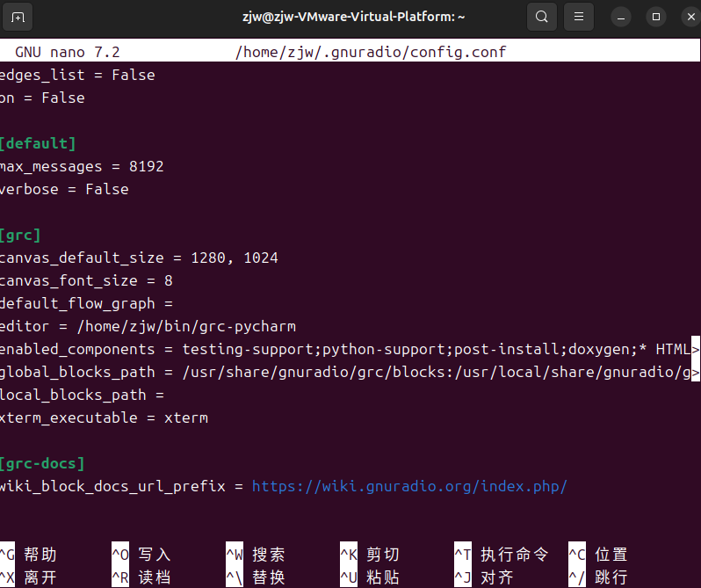The width and height of the screenshot is (701, 588).
Task: Click the ^/ 跳行 go-to-line shortcut
Action: pyautogui.click(x=598, y=577)
